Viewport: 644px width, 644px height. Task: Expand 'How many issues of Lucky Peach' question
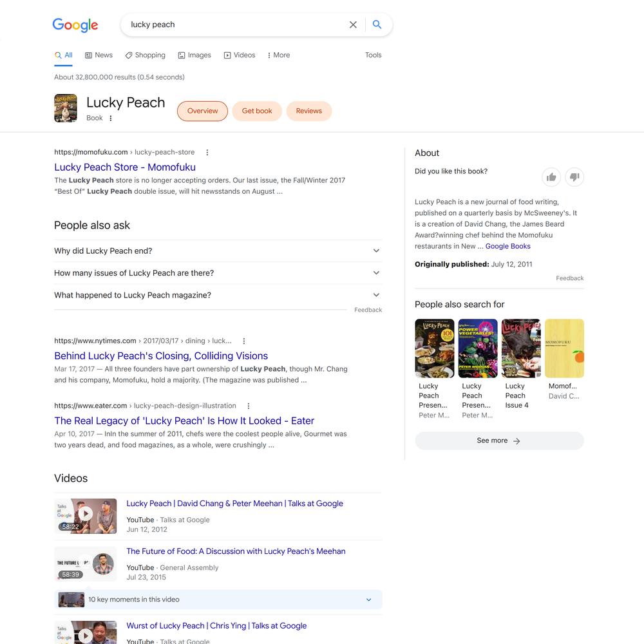[218, 273]
